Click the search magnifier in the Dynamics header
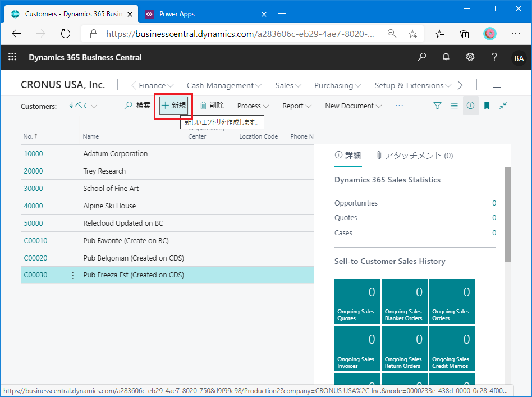 pos(422,57)
